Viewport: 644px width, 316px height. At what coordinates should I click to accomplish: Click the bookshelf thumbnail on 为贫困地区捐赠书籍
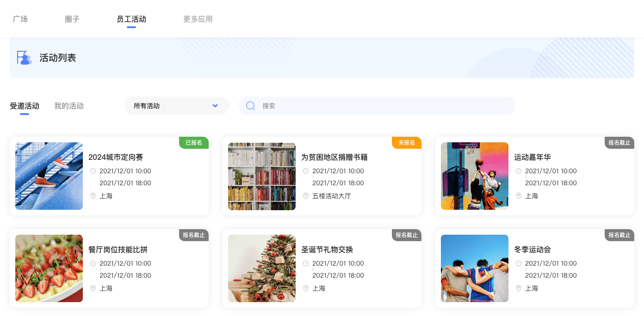click(x=261, y=176)
